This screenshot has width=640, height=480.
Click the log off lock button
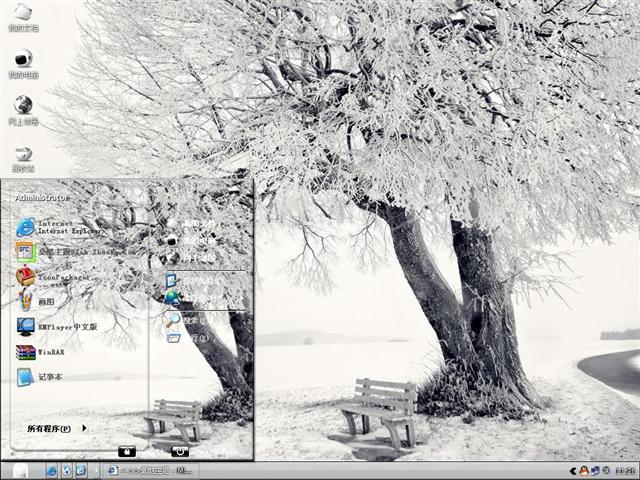pos(127,451)
